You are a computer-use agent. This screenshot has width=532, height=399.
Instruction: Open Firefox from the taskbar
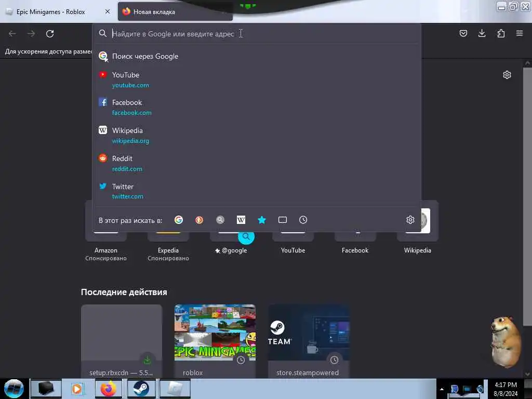[109, 389]
